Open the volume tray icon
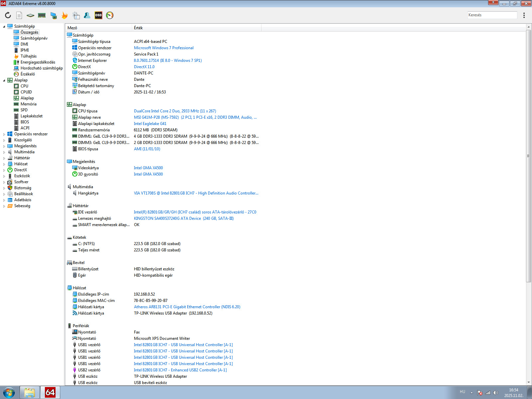 coord(496,393)
